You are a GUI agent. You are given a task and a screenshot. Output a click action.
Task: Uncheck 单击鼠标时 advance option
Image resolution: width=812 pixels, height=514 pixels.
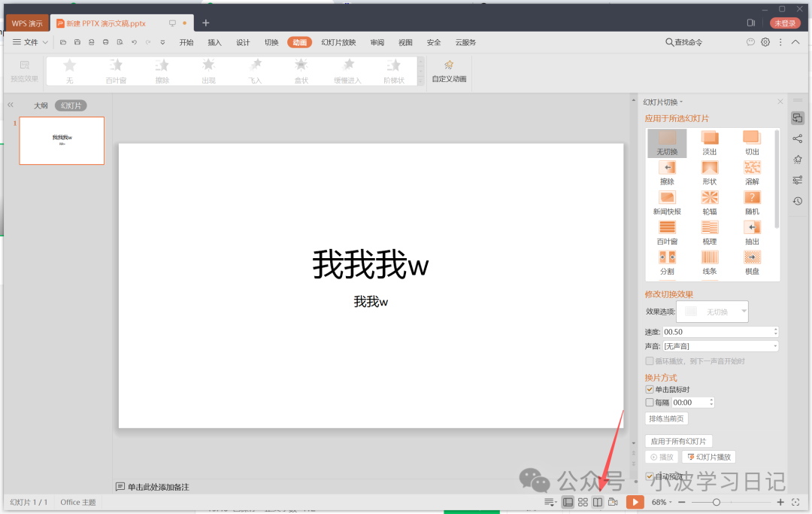649,389
